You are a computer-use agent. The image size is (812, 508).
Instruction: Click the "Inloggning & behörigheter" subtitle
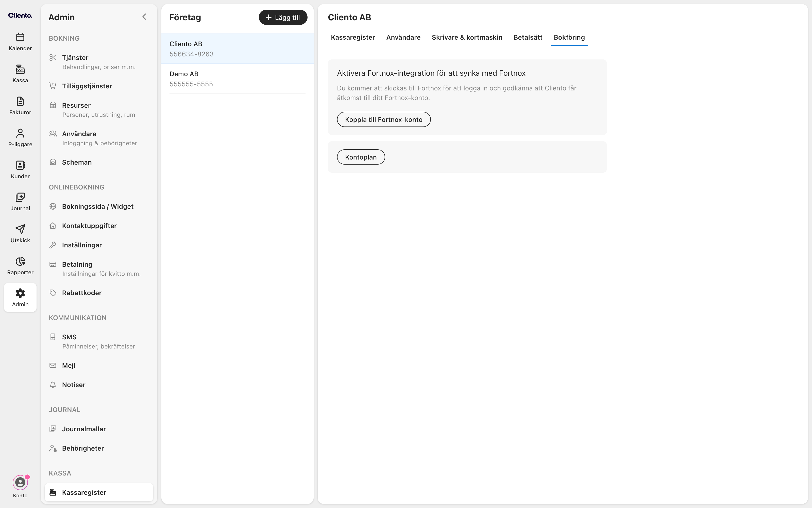[x=100, y=143]
